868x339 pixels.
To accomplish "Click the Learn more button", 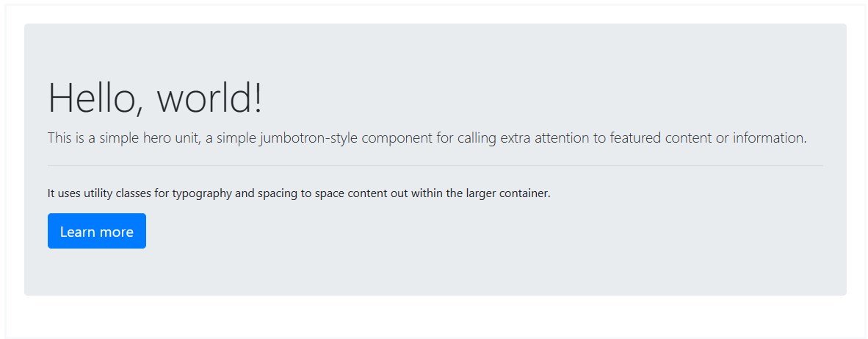I will click(x=97, y=232).
